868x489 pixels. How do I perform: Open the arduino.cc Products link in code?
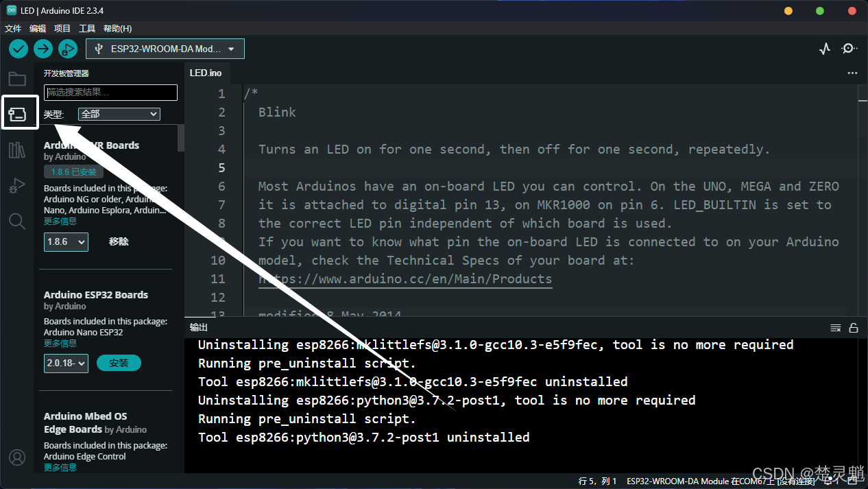tap(405, 279)
